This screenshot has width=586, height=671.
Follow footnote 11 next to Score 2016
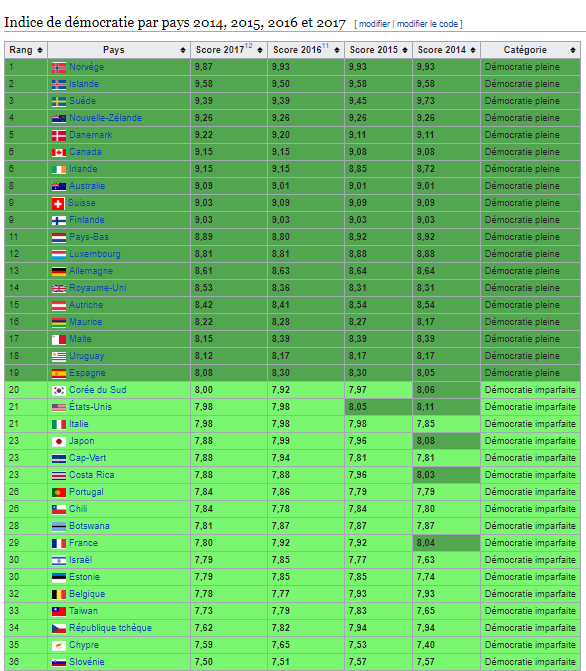pos(326,46)
